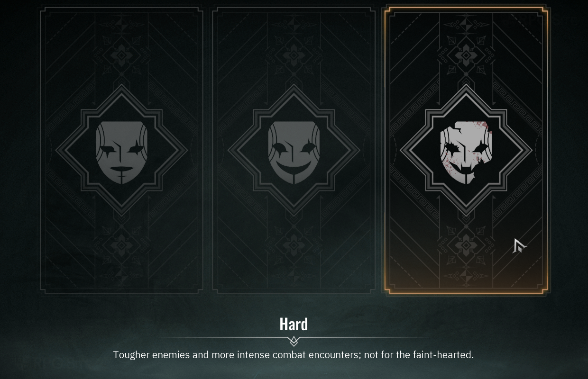Click the top floral ornament on highlighted card

point(466,56)
